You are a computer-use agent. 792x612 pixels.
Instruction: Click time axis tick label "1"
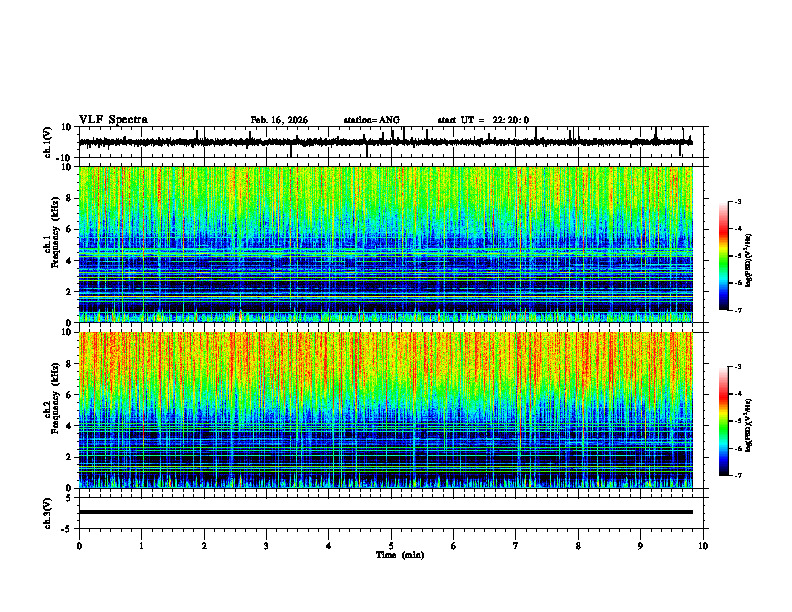pyautogui.click(x=142, y=546)
